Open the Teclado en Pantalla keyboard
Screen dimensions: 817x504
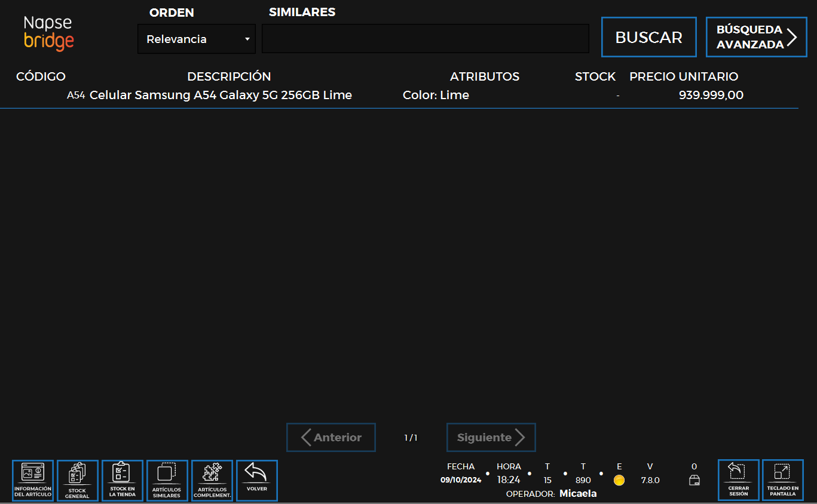(x=783, y=480)
